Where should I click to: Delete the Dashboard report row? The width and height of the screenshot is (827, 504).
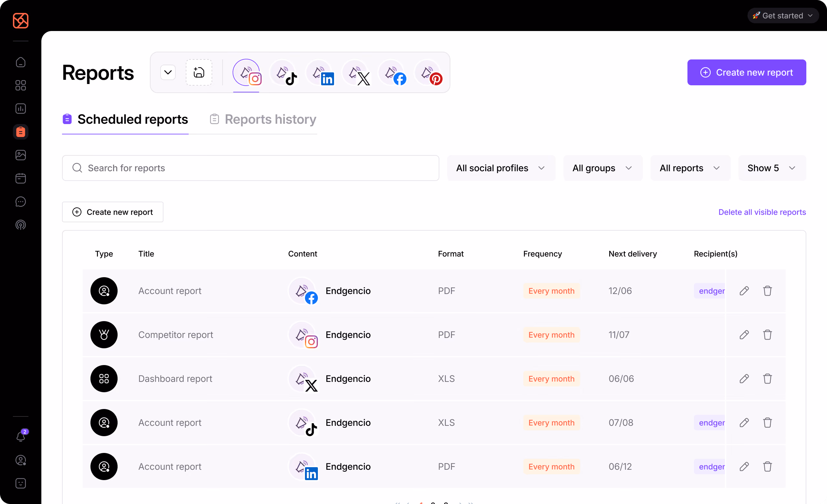point(768,379)
